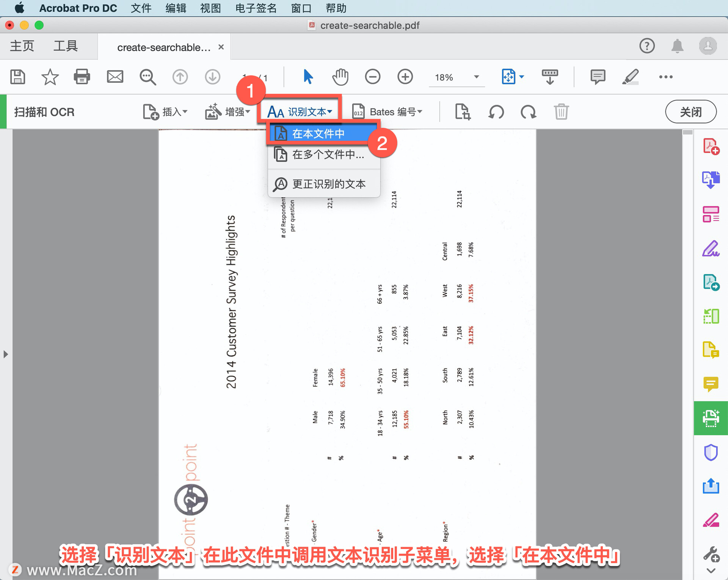Rotate page clockwise
The height and width of the screenshot is (580, 728).
(529, 112)
